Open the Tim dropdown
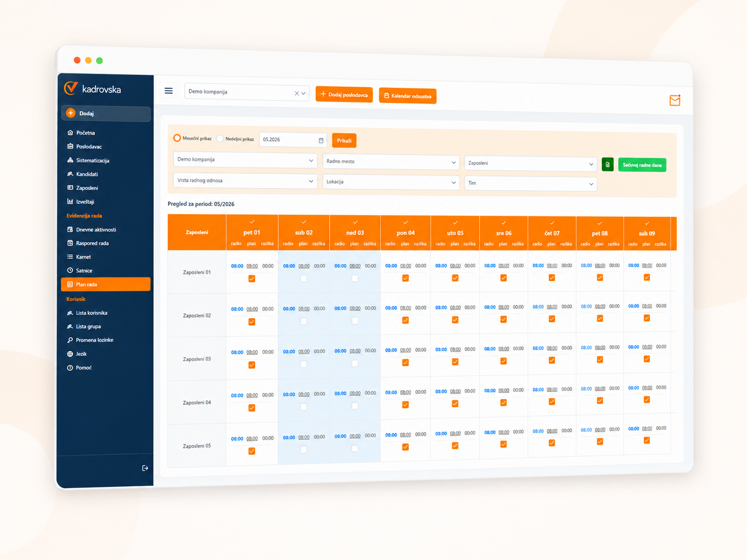This screenshot has width=747, height=560. [531, 184]
